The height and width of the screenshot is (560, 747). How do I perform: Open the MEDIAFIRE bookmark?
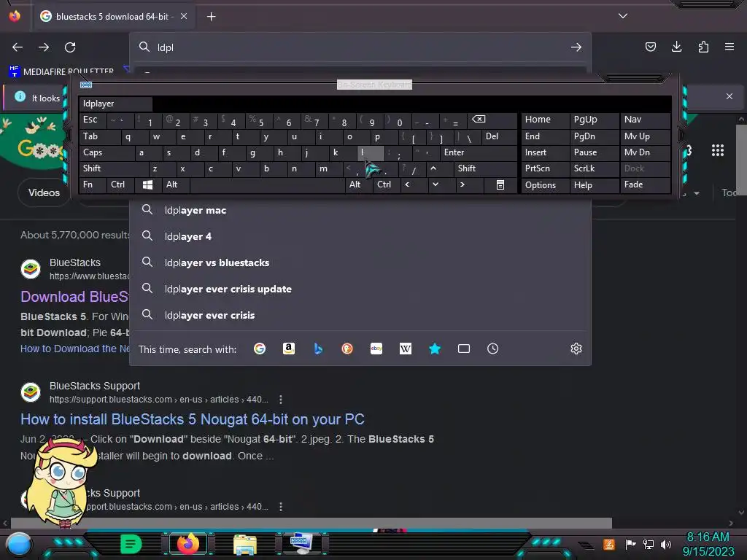coord(62,72)
